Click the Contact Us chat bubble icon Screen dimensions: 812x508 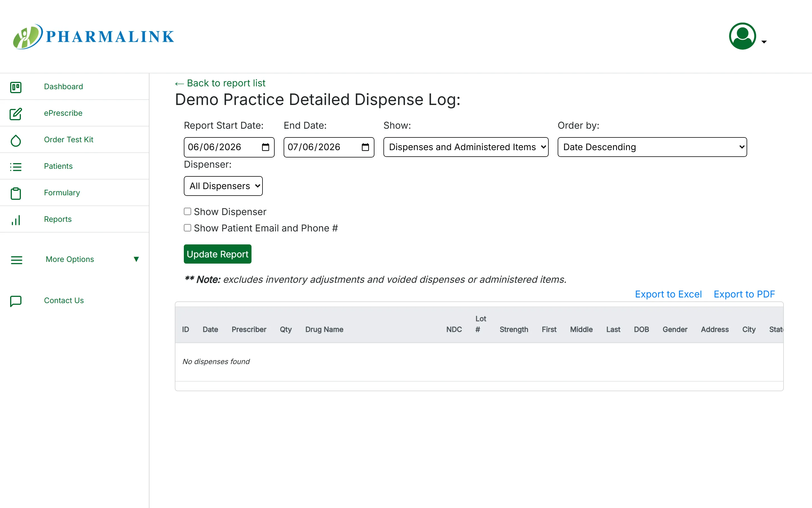pos(16,301)
